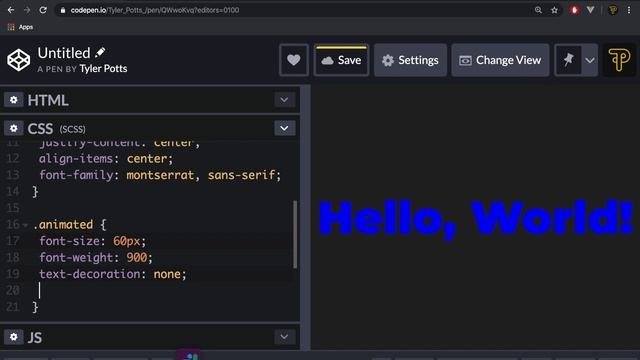
Task: Click 'montserrat' in the font-family line
Action: (160, 175)
